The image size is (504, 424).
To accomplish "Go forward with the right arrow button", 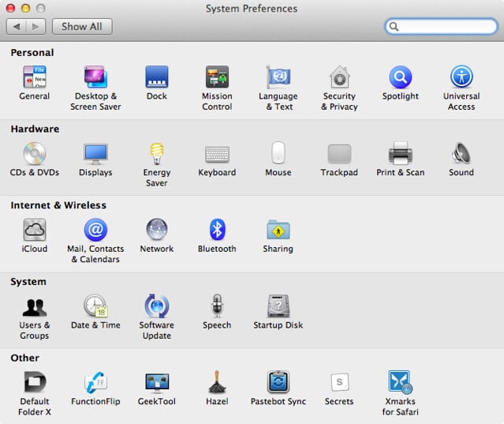I will 35,26.
